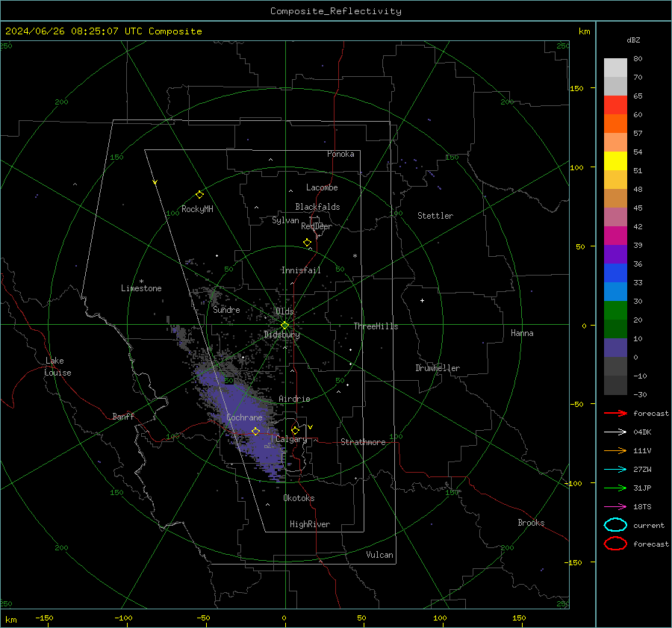Click the Innisfail city label
This screenshot has height=628, width=672.
pyautogui.click(x=301, y=270)
